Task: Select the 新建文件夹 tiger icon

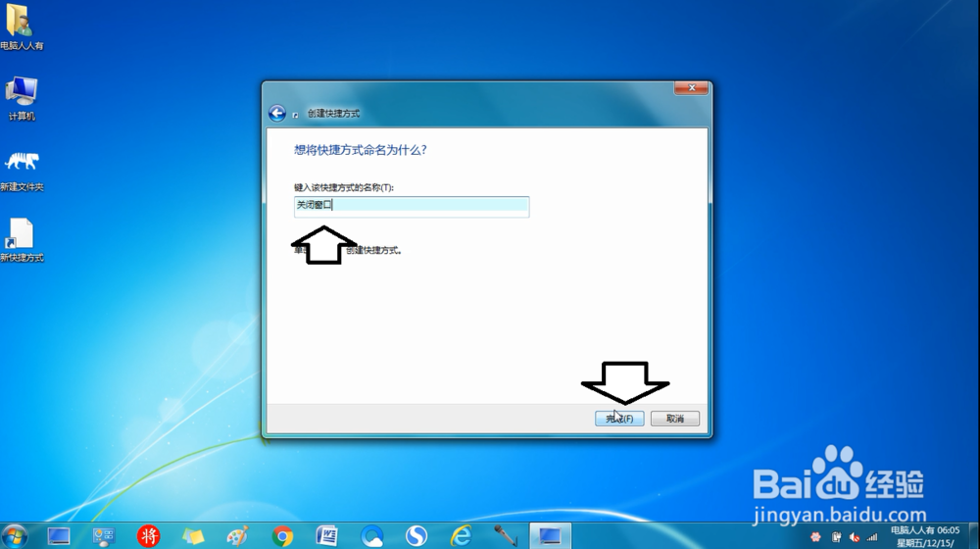Action: 22,169
